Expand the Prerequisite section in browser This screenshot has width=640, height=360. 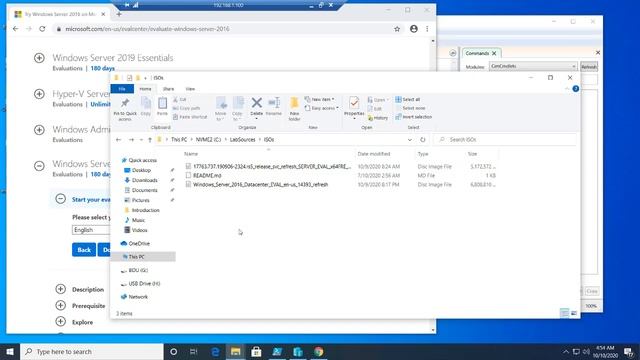tap(60, 305)
